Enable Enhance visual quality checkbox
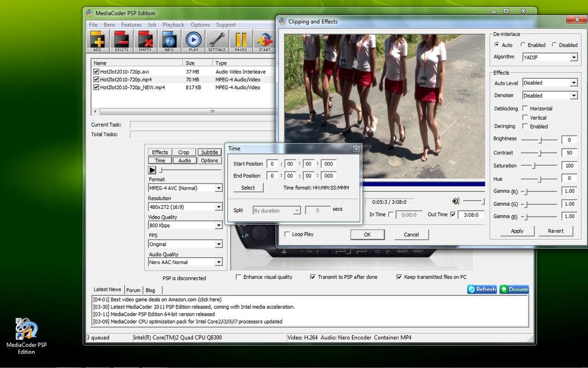 (238, 277)
